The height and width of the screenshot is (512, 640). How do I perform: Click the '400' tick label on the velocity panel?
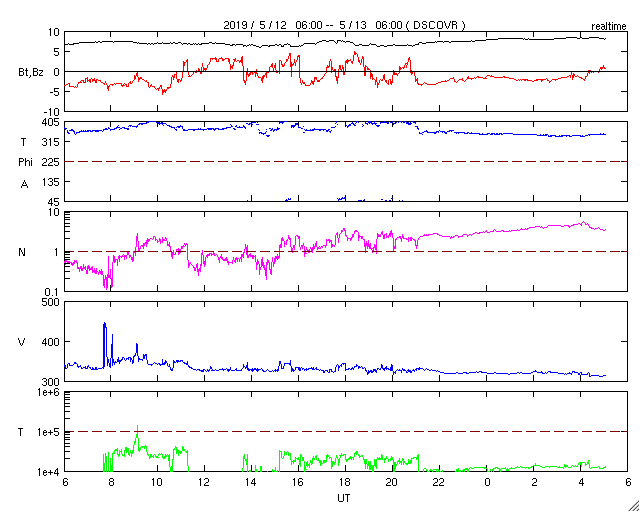51,342
